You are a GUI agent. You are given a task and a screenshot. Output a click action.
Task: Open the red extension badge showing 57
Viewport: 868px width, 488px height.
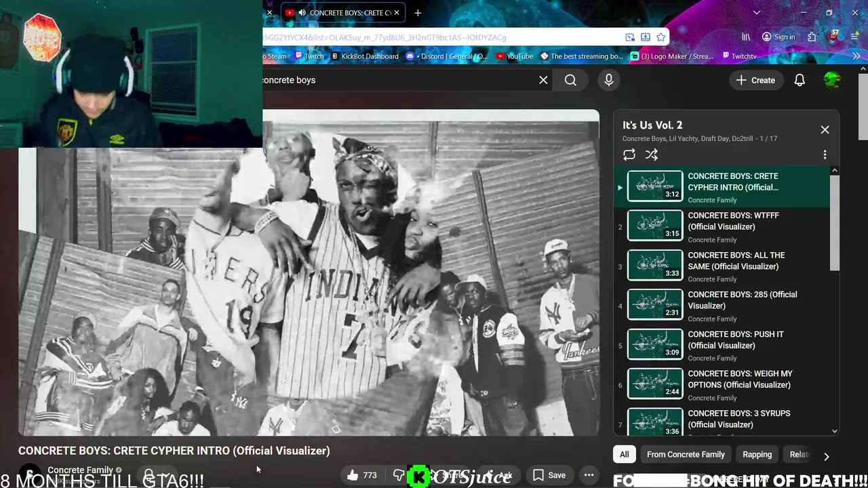pos(834,36)
